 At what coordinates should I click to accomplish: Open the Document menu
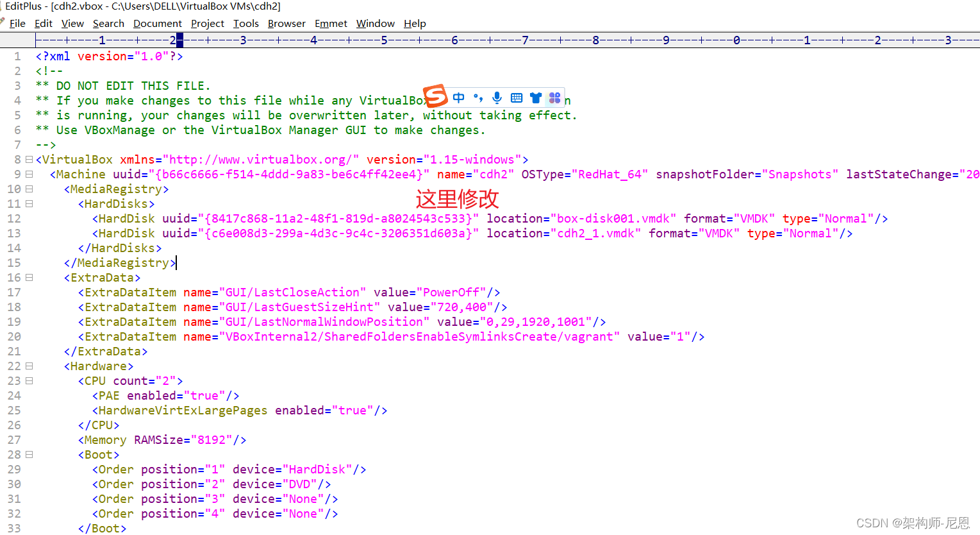tap(158, 24)
